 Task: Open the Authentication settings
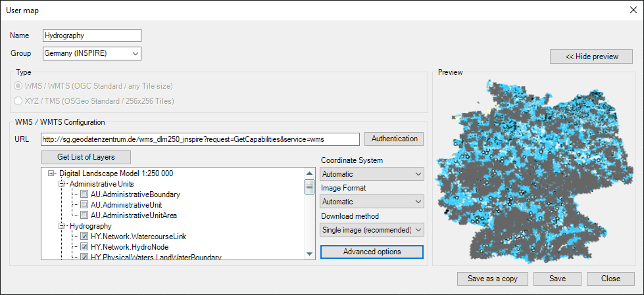(x=394, y=139)
